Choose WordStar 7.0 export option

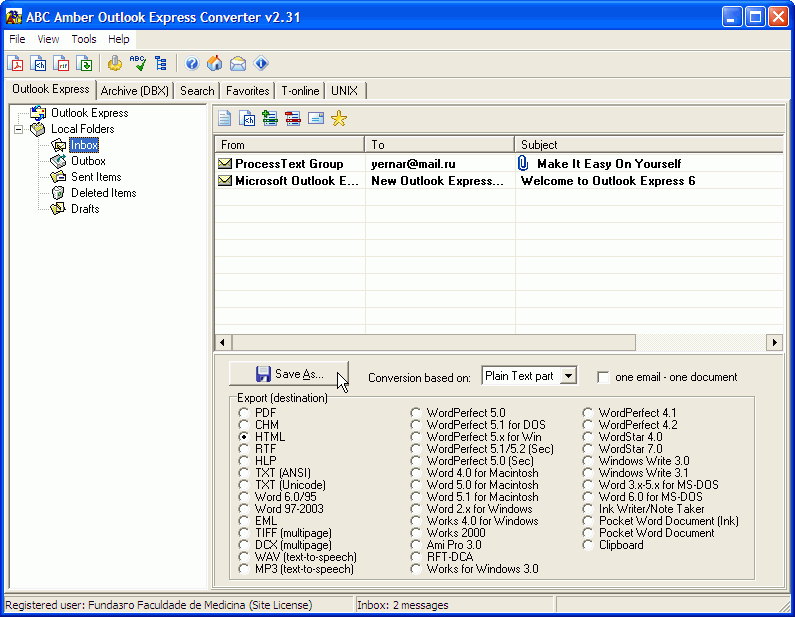[588, 449]
